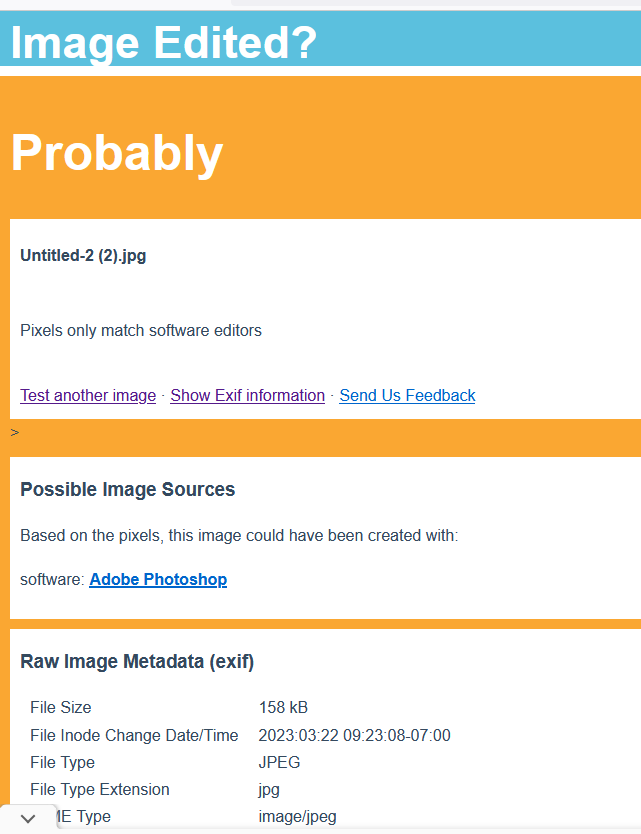Click the Raw Image Metadata (exif) heading

[x=137, y=661]
